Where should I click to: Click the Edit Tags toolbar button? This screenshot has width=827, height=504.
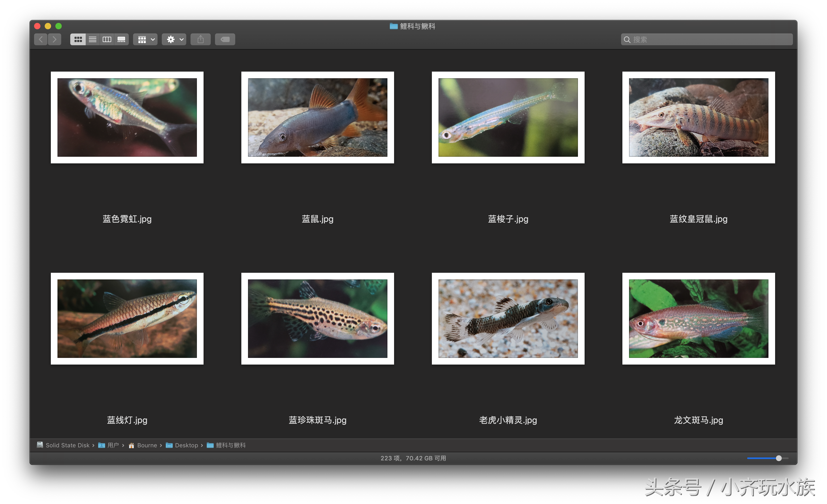225,40
